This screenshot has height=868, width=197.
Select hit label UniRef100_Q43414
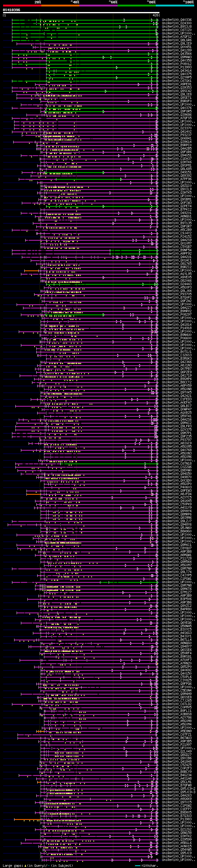click(176, 71)
